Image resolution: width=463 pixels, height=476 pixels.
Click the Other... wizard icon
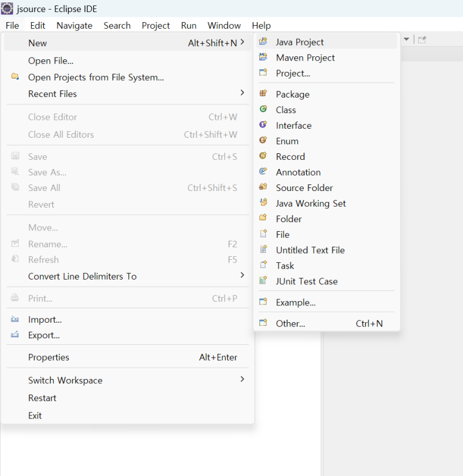[x=263, y=322]
